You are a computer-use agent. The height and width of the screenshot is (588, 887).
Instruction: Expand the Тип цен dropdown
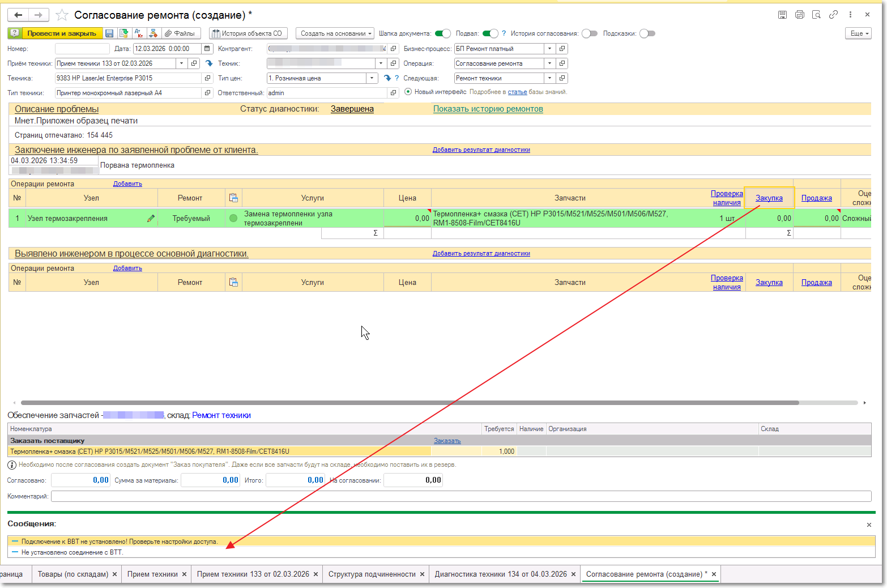[372, 78]
